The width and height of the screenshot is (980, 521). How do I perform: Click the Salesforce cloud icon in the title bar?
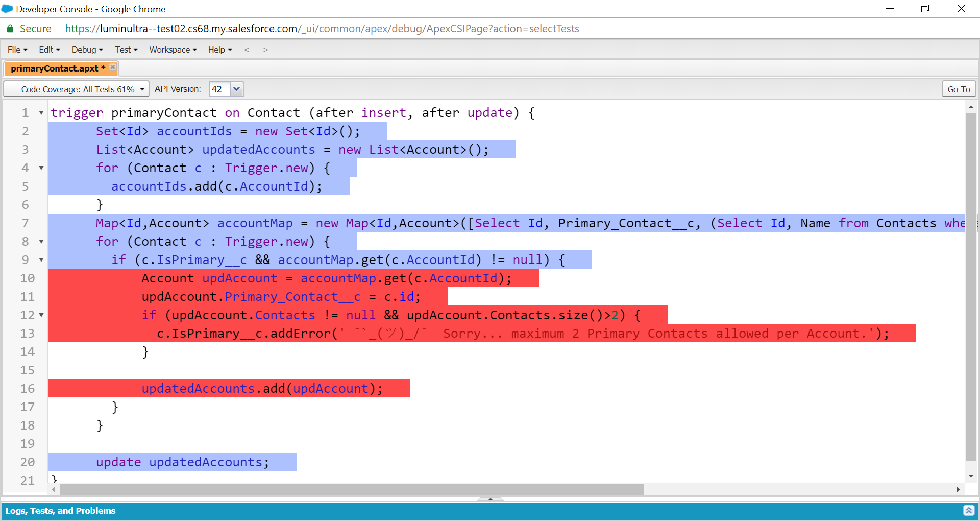(x=7, y=9)
